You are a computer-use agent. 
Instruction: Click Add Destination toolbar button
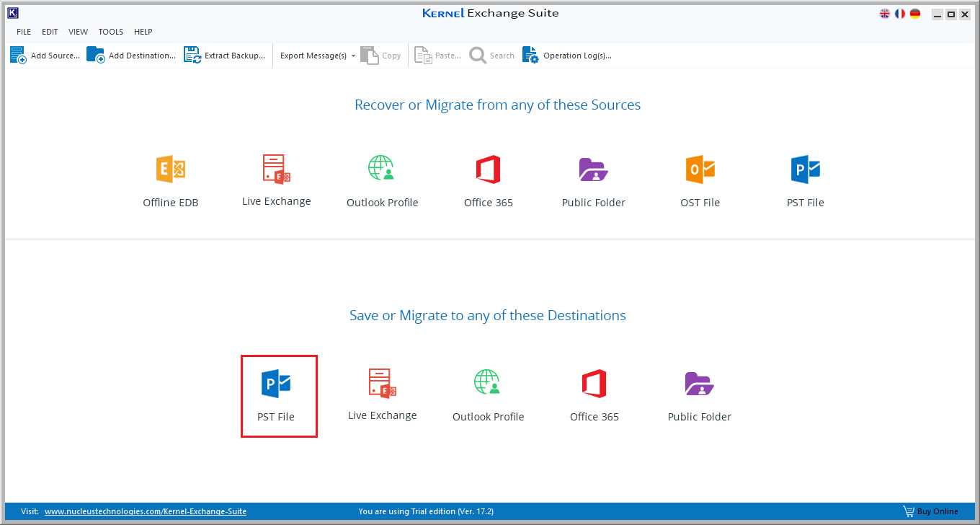click(131, 56)
